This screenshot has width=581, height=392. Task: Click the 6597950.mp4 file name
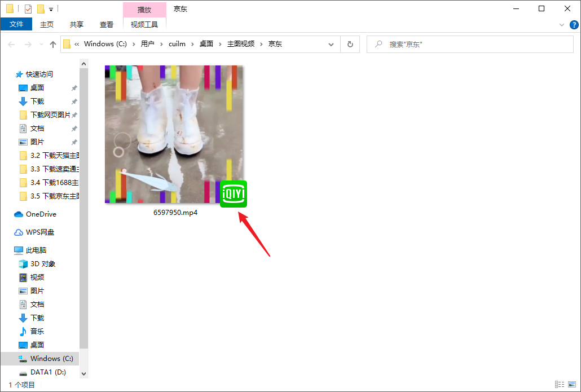pyautogui.click(x=175, y=213)
